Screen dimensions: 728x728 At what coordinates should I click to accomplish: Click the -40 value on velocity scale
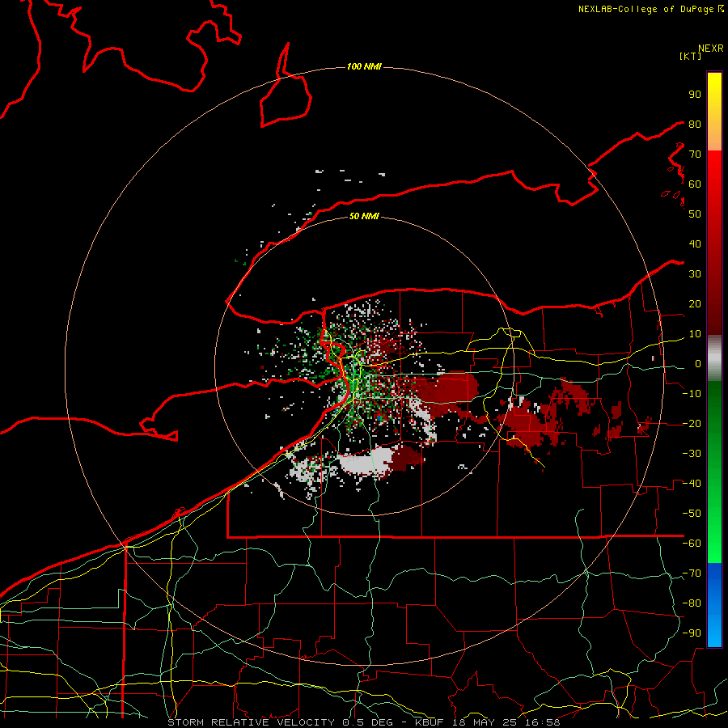(692, 484)
